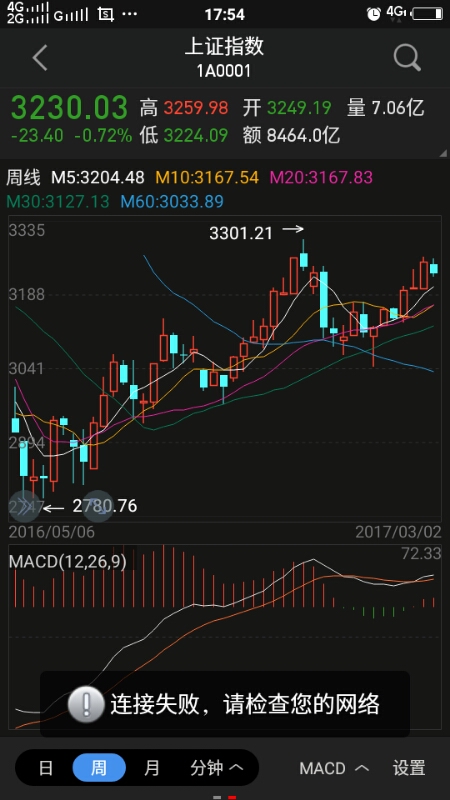Viewport: 450px width, 800px height.
Task: Tap the warning icon in the toast
Action: [86, 704]
